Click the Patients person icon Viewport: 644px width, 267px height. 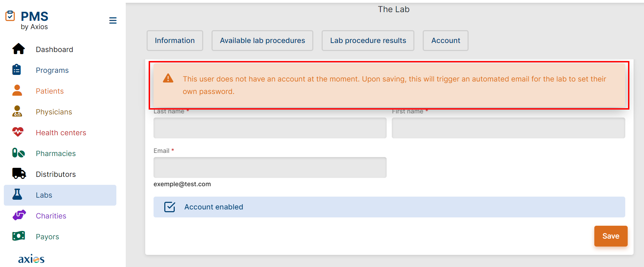(17, 91)
